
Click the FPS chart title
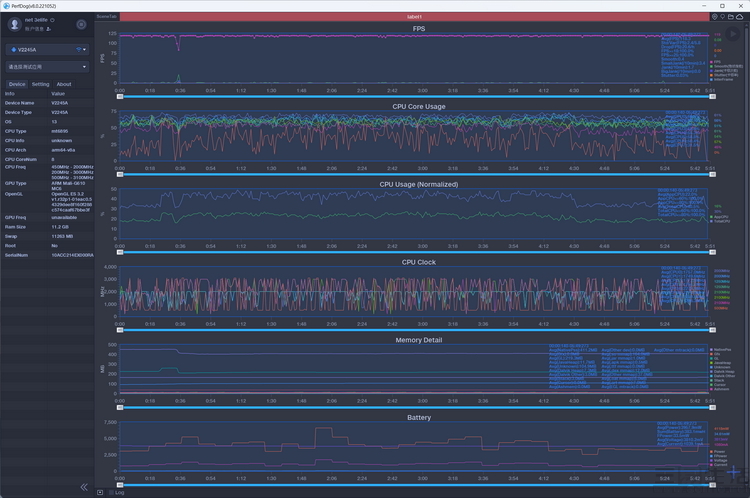(x=419, y=29)
